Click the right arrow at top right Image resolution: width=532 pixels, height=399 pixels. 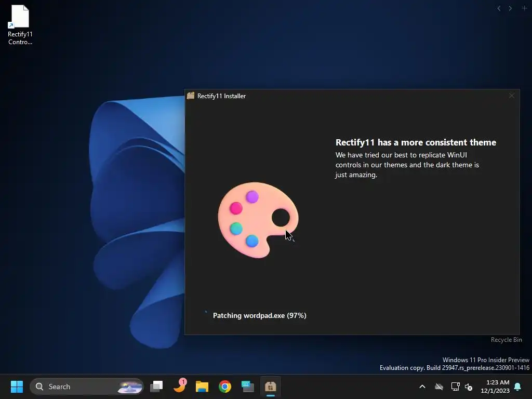(510, 8)
